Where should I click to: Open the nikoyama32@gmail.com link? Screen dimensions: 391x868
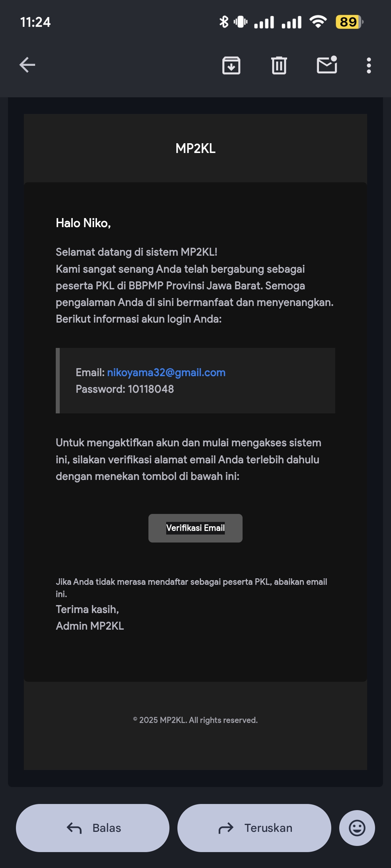click(166, 373)
